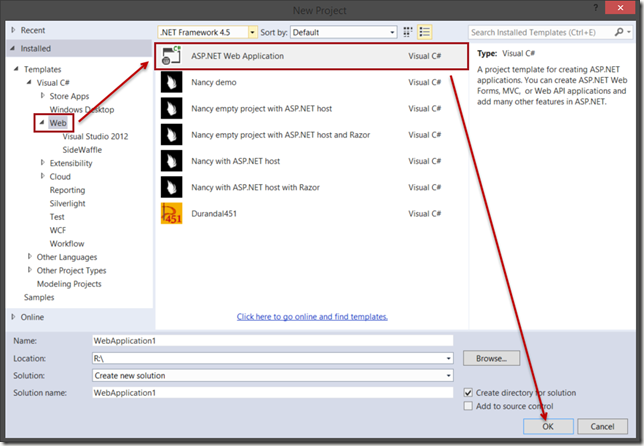Expand the Extensibility node
Viewport: 644px width, 446px height.
[42, 163]
